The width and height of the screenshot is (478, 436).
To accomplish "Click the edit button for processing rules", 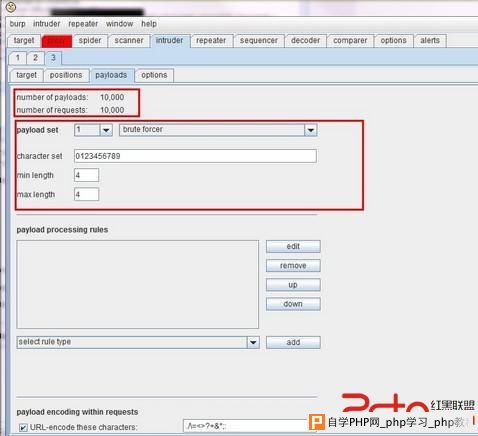I will coord(293,246).
